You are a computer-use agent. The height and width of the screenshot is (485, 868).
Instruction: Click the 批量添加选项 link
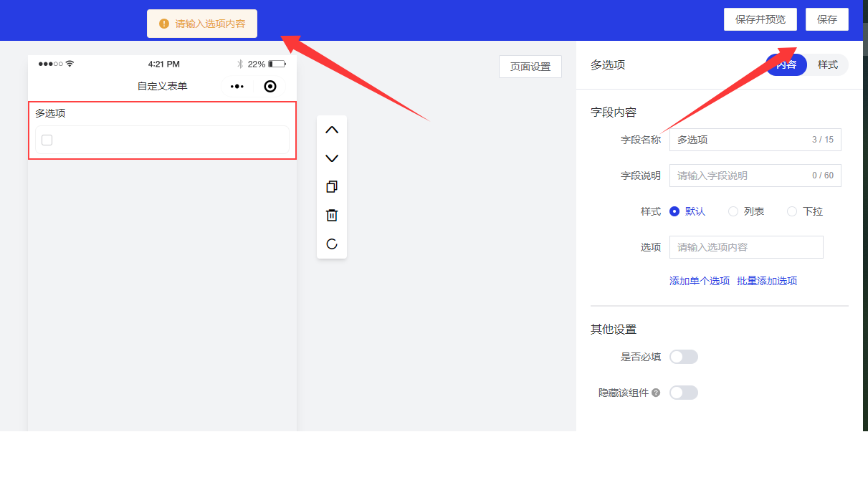767,281
